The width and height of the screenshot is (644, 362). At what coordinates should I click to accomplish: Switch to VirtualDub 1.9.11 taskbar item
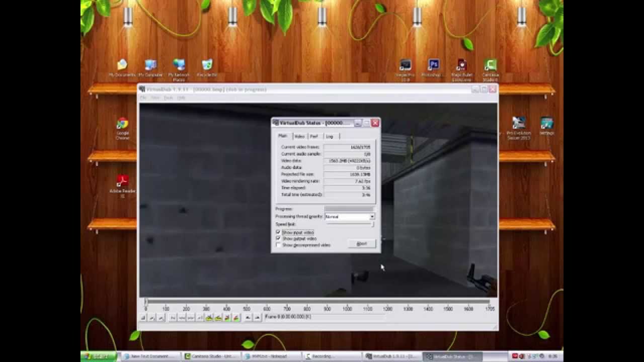tap(393, 356)
